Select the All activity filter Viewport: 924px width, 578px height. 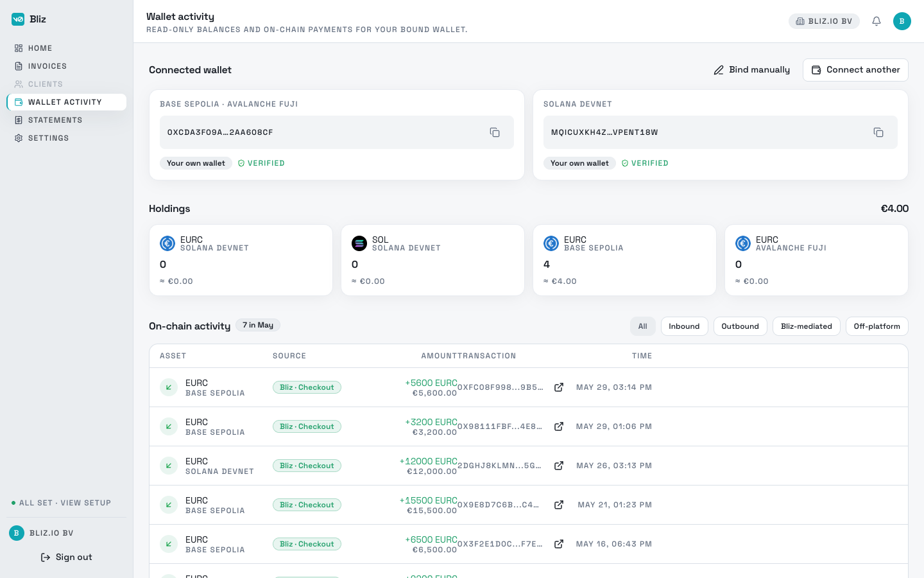643,326
